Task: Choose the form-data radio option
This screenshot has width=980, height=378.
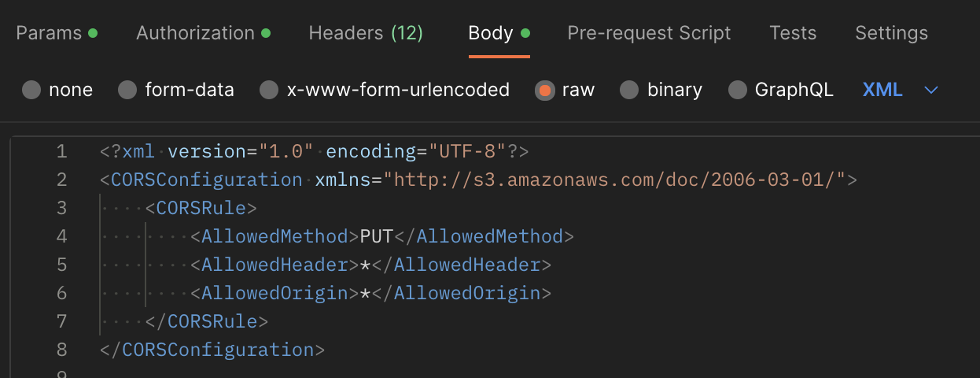Action: coord(127,90)
